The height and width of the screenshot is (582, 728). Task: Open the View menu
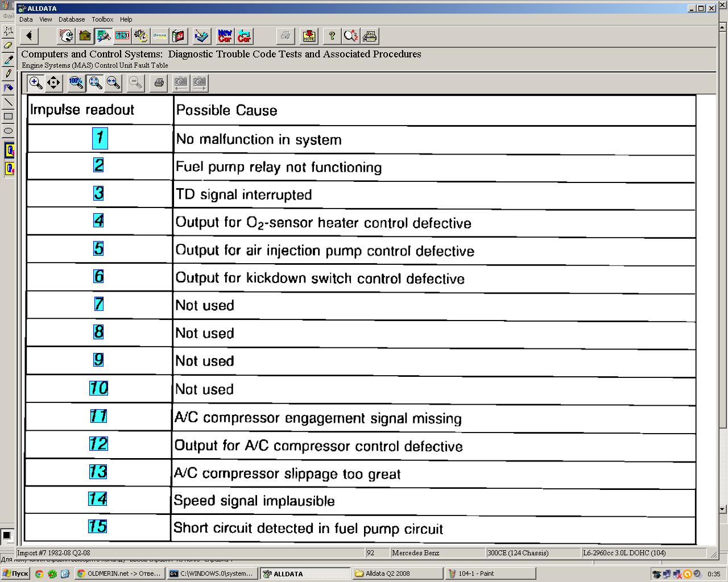[x=45, y=19]
